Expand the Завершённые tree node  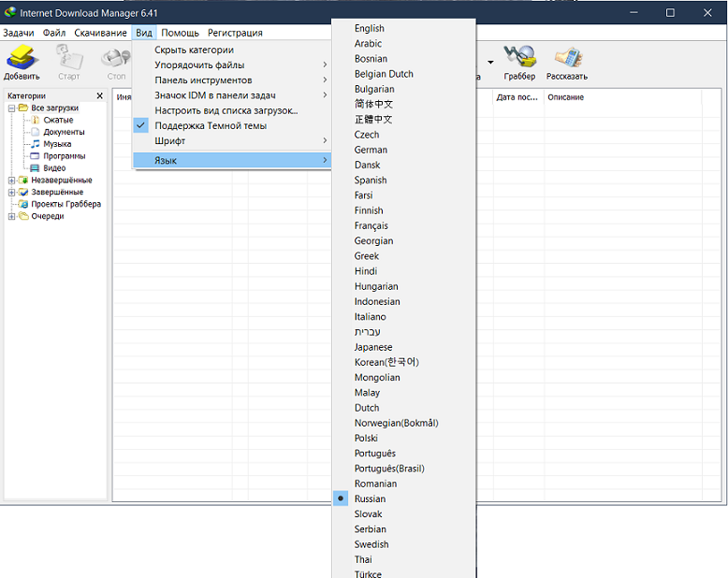[x=11, y=193]
